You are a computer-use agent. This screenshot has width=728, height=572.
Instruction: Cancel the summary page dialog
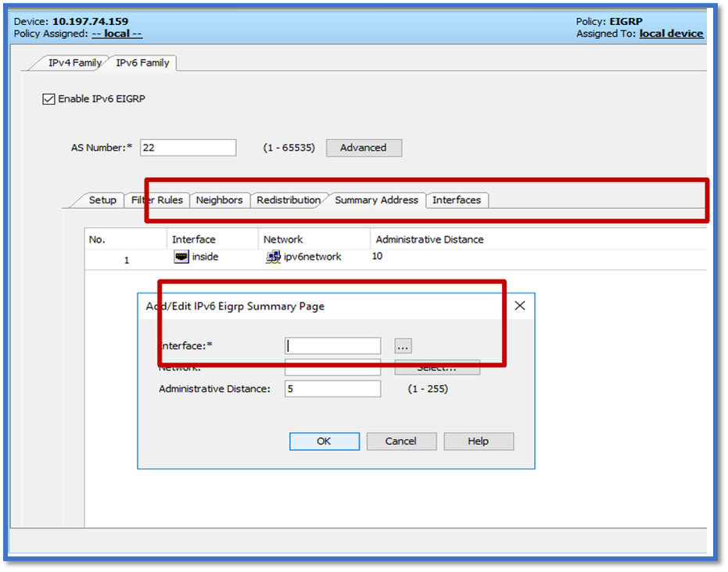[x=401, y=441]
